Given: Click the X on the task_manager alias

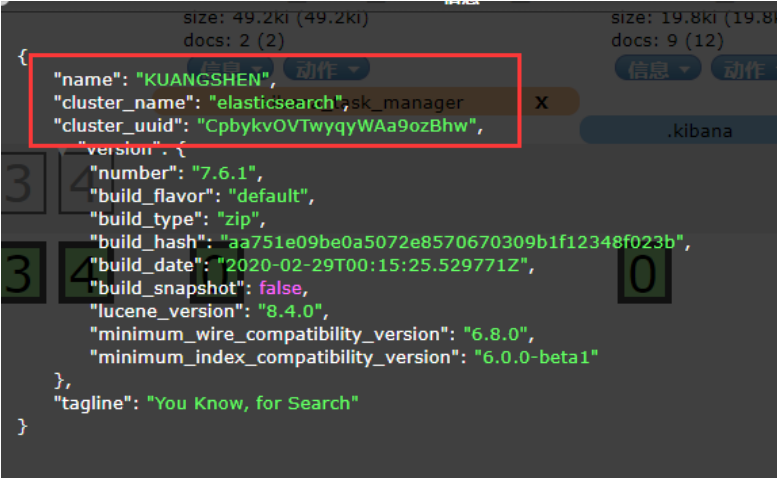Looking at the screenshot, I should tap(541, 102).
